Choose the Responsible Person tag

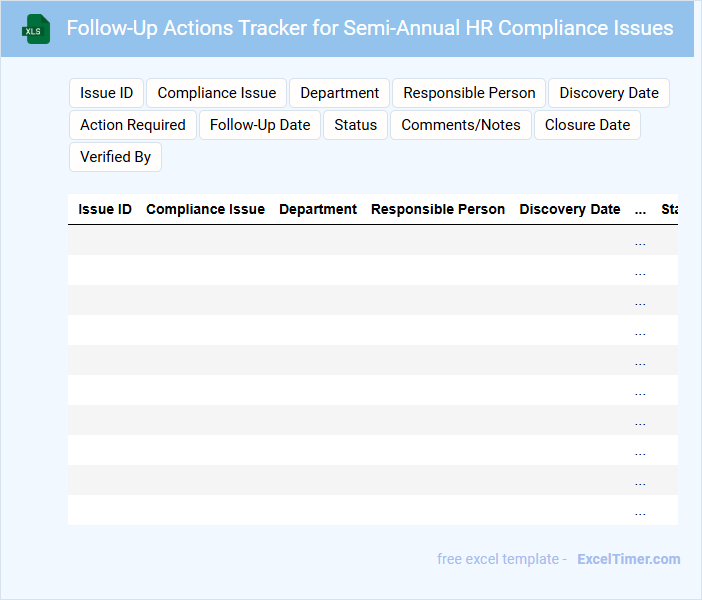point(469,93)
